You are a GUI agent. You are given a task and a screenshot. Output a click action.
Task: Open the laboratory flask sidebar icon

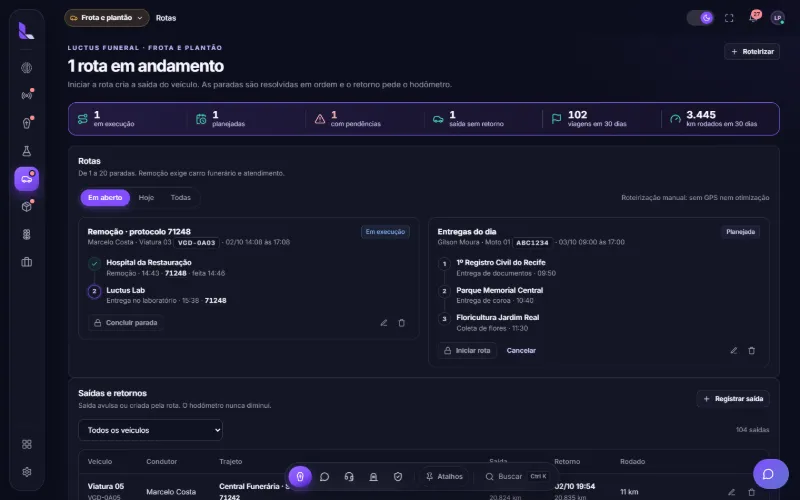click(x=27, y=151)
